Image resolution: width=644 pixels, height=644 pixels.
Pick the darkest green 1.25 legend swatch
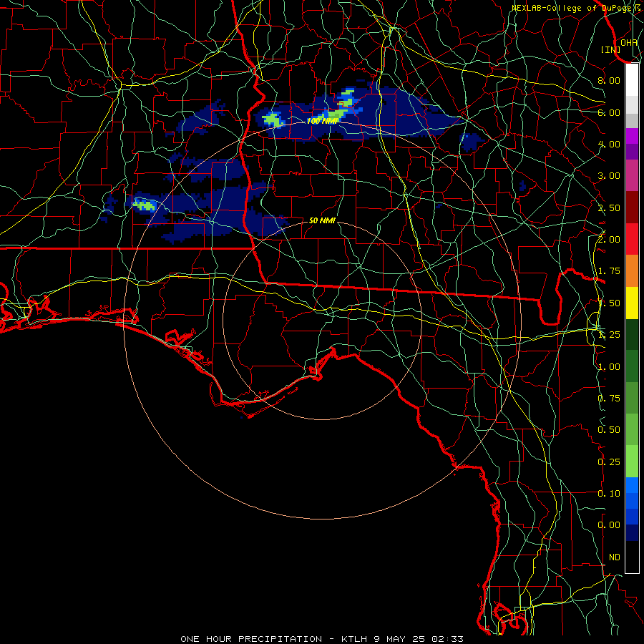pyautogui.click(x=632, y=335)
